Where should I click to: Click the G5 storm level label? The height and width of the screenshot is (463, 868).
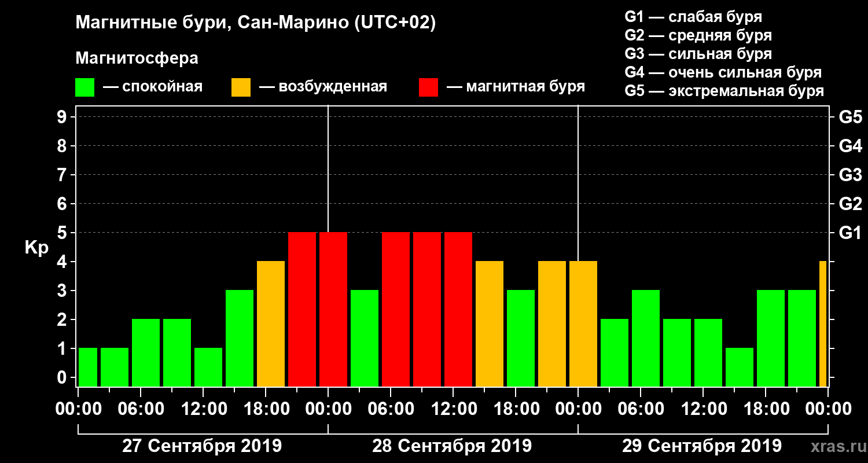click(850, 117)
